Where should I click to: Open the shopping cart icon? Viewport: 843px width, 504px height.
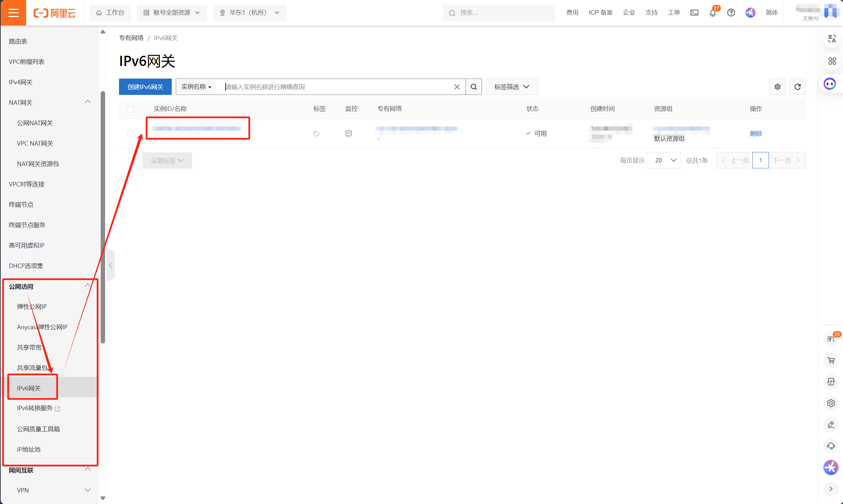point(831,360)
